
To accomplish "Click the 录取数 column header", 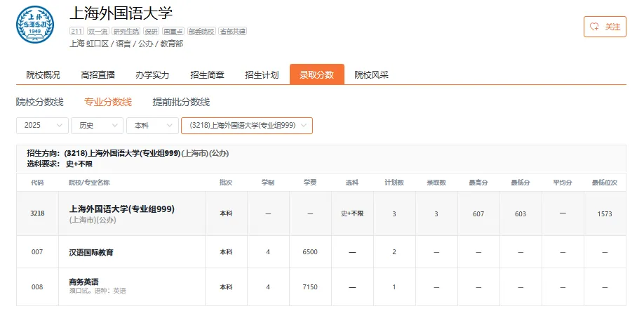I will coord(436,183).
